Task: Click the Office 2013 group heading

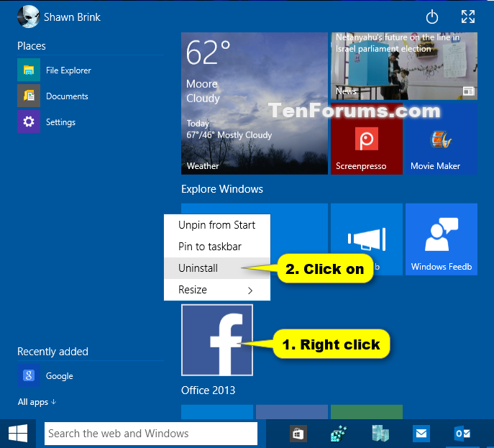Action: point(209,390)
